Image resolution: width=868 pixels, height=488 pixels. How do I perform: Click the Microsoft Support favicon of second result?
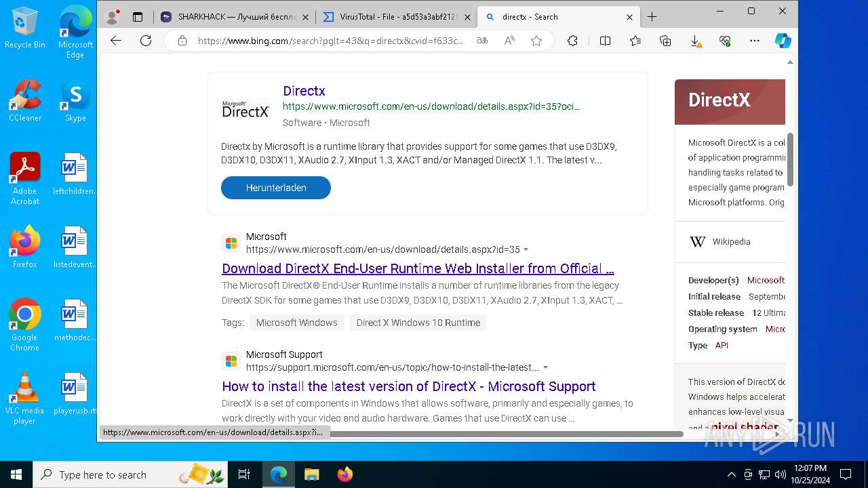231,361
